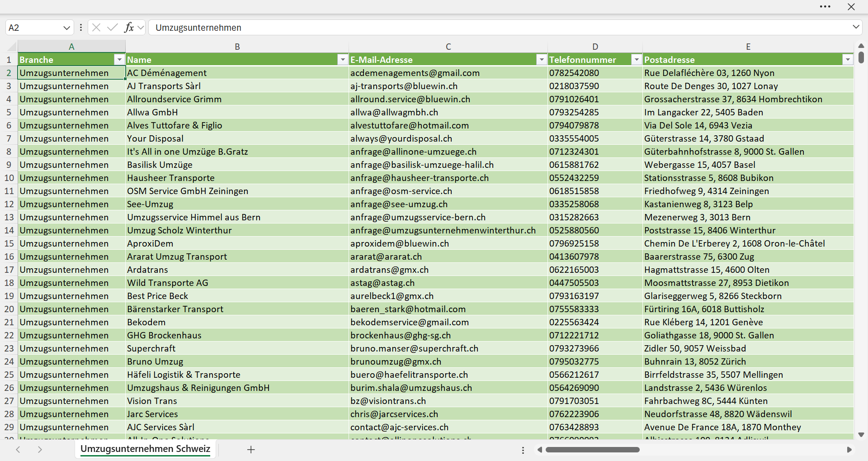Image resolution: width=868 pixels, height=461 pixels.
Task: Select cell with AC Déménagement
Action: click(x=237, y=73)
